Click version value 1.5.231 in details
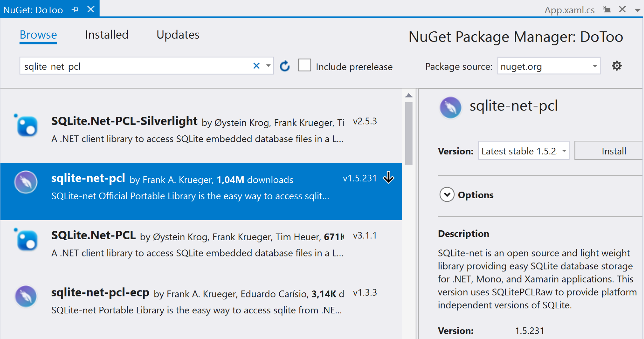The width and height of the screenshot is (644, 339). point(529,331)
